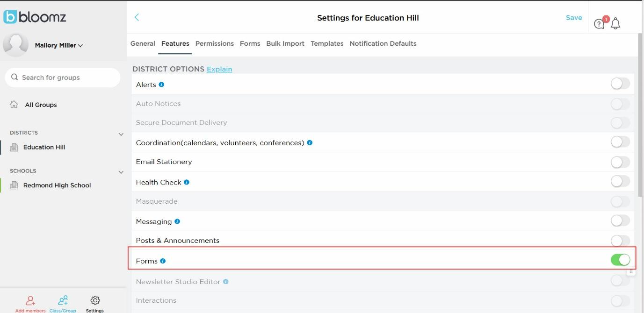Click the info icon next to Messaging
The width and height of the screenshot is (644, 313).
coord(177,221)
